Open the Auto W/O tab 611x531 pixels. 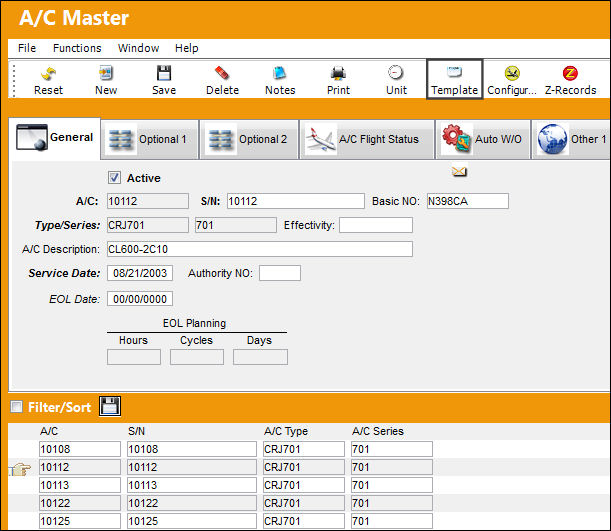(x=483, y=139)
